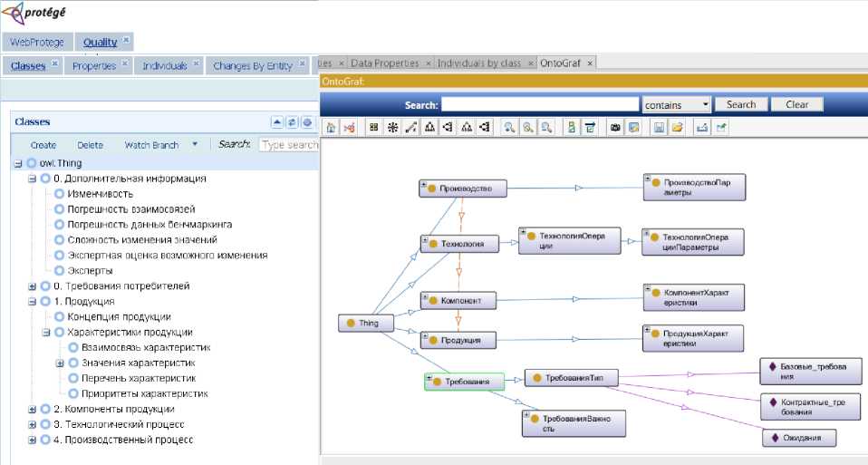Expand the '2. Компоненты продукции' branch
The height and width of the screenshot is (465, 868).
click(x=33, y=410)
